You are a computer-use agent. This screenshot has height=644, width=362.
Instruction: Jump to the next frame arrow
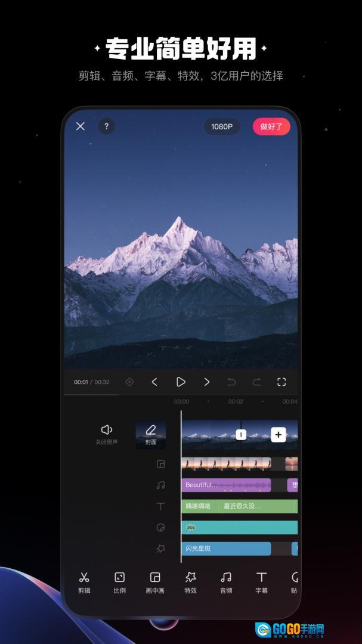tap(207, 382)
